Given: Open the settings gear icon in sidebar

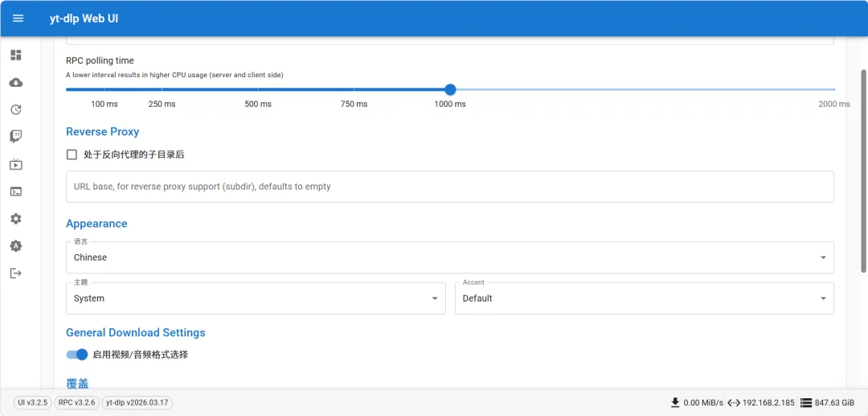Looking at the screenshot, I should [16, 219].
